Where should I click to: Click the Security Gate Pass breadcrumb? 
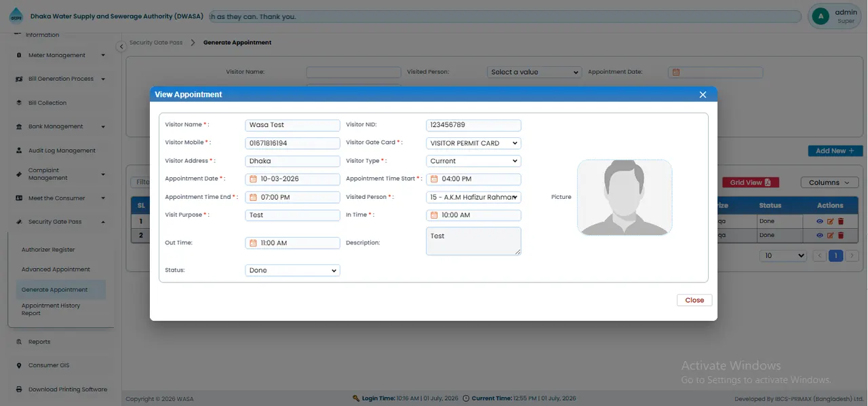156,43
